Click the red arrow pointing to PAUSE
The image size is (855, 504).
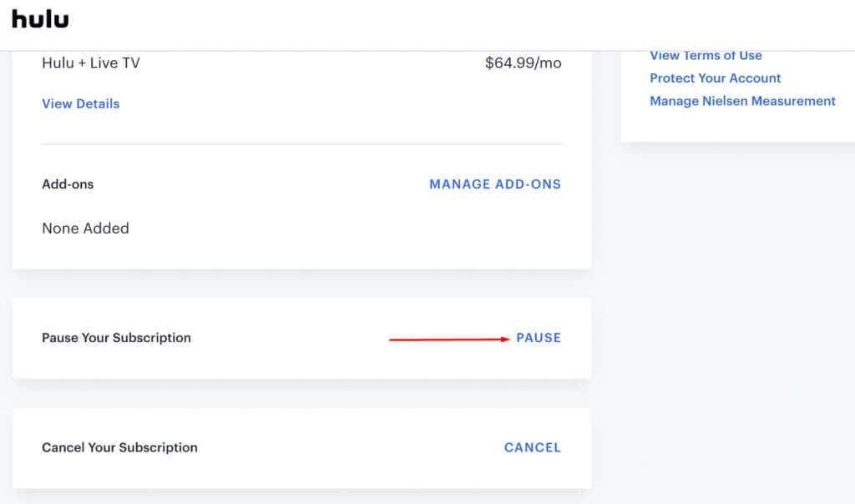click(449, 339)
